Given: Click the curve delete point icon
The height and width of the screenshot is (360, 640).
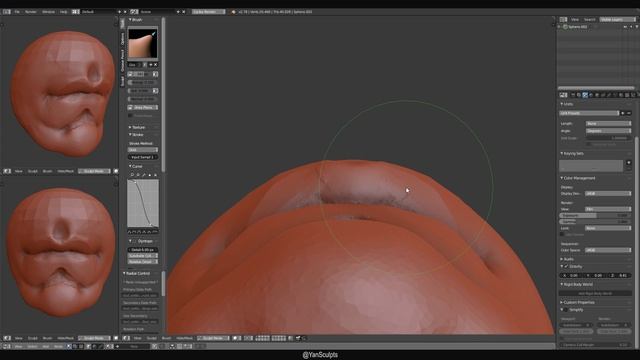Looking at the screenshot, I should [155, 175].
